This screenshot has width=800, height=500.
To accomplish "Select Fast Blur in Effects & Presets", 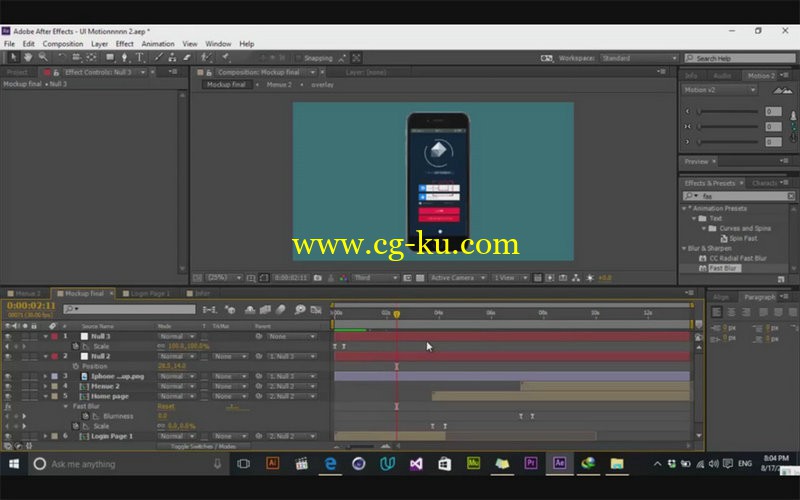I will pos(724,268).
